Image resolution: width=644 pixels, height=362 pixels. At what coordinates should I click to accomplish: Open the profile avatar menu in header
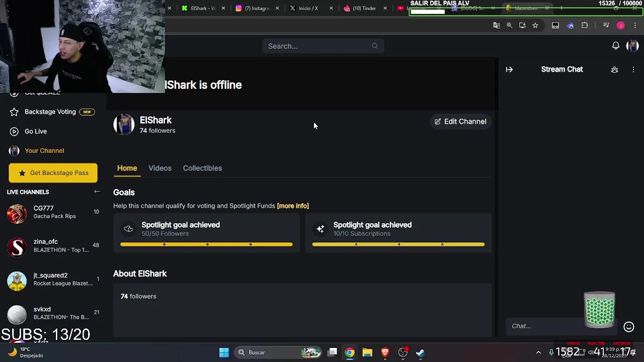632,46
